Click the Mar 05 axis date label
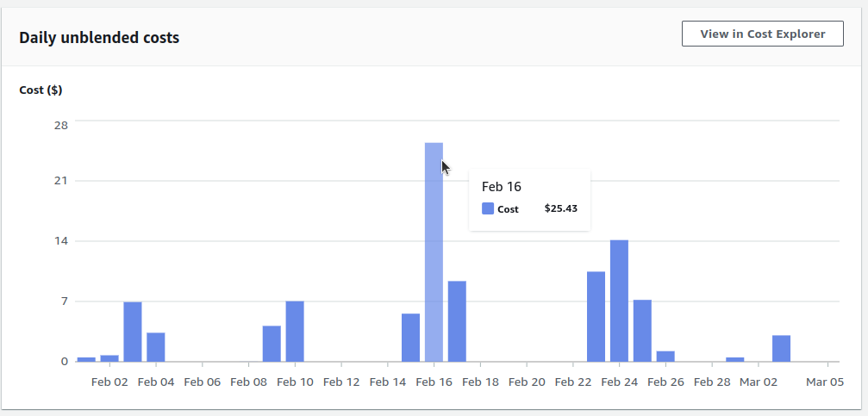This screenshot has width=868, height=416. (825, 382)
